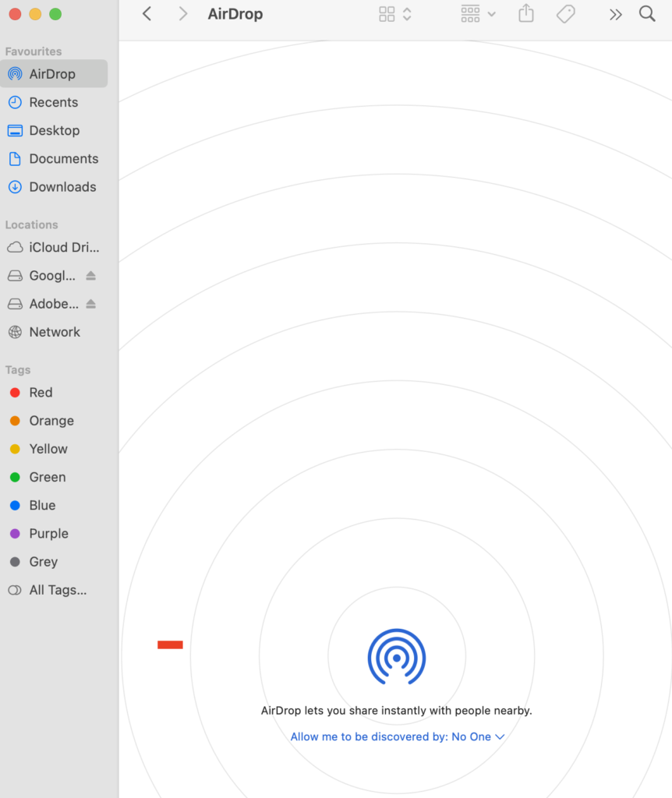Open the group-by dropdown in the toolbar

(x=476, y=13)
